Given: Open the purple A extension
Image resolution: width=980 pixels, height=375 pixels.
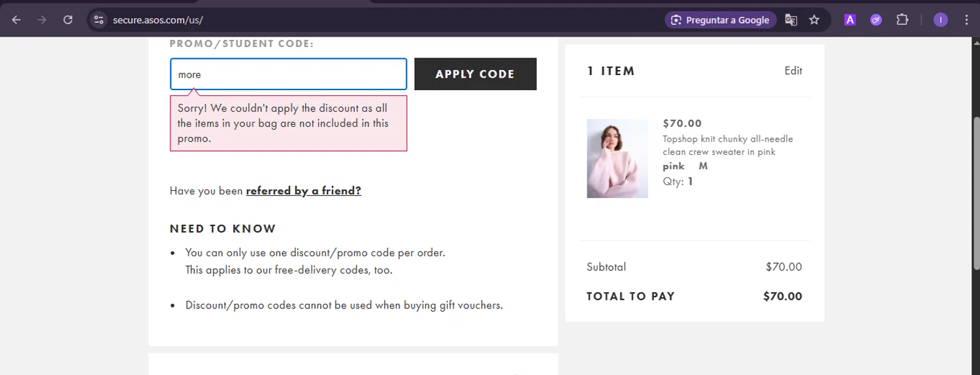Looking at the screenshot, I should click(850, 20).
